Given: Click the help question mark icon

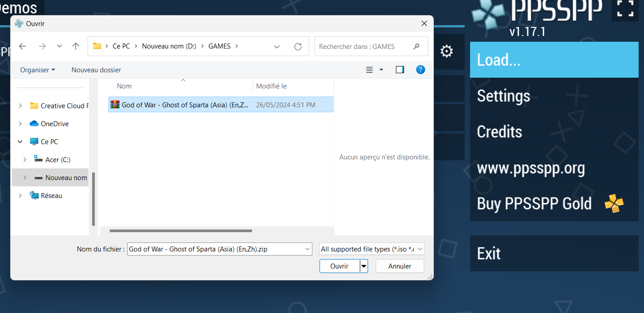Looking at the screenshot, I should click(x=420, y=70).
